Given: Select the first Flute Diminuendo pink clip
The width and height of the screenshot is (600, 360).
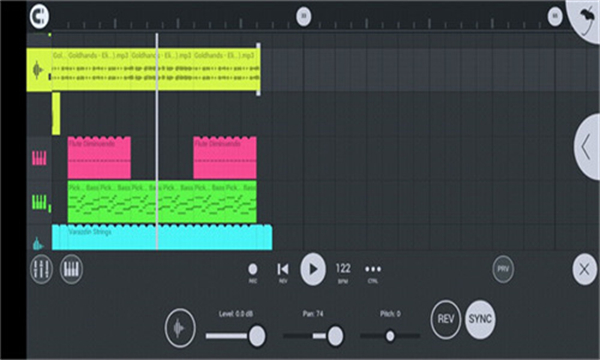Looking at the screenshot, I should point(99,158).
